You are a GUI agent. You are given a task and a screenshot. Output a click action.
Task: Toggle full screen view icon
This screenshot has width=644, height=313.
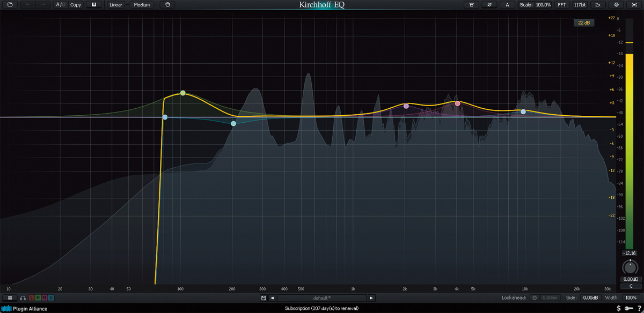(x=634, y=5)
